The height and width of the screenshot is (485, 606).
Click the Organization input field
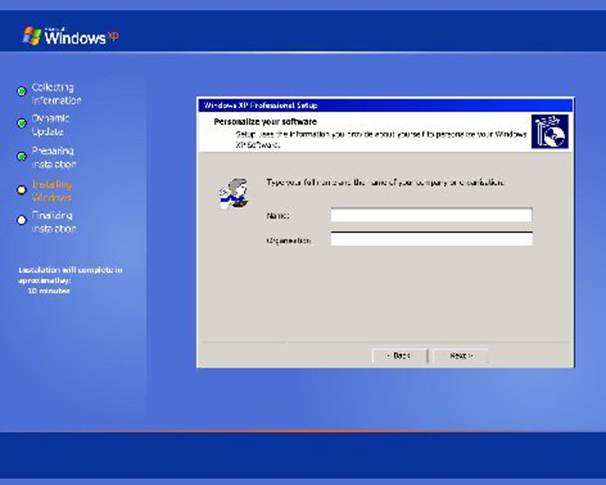pos(431,239)
